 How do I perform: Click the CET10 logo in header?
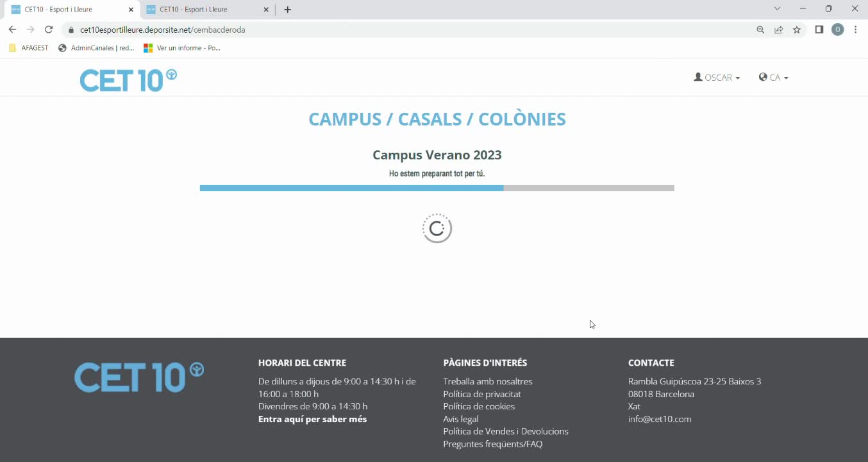tap(128, 80)
